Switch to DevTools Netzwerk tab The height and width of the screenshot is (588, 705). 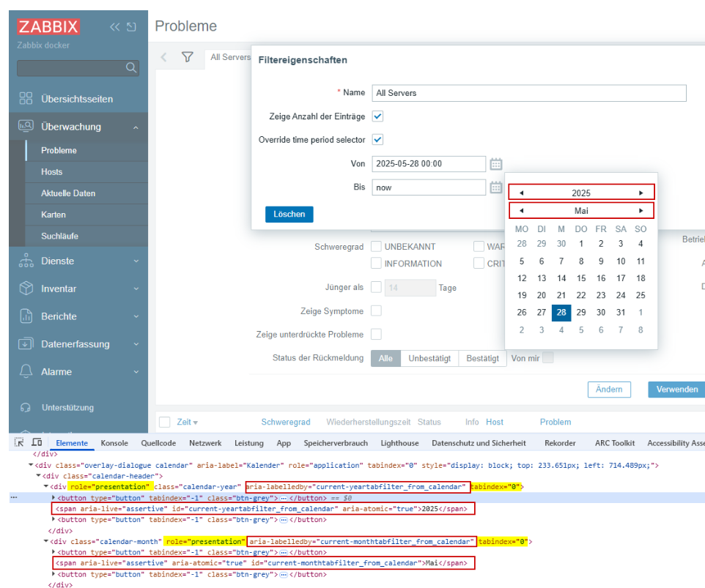205,443
